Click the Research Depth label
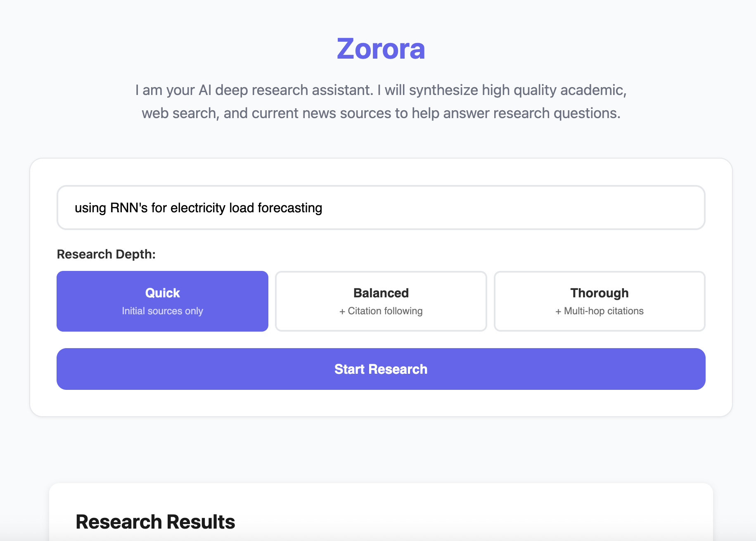Screen dimensions: 756x541 pyautogui.click(x=106, y=254)
